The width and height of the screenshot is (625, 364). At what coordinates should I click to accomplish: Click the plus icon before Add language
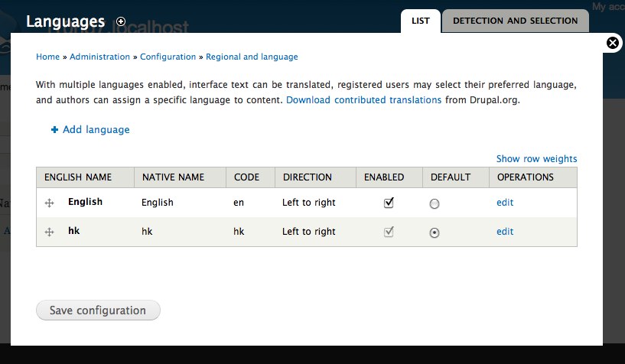tap(54, 130)
